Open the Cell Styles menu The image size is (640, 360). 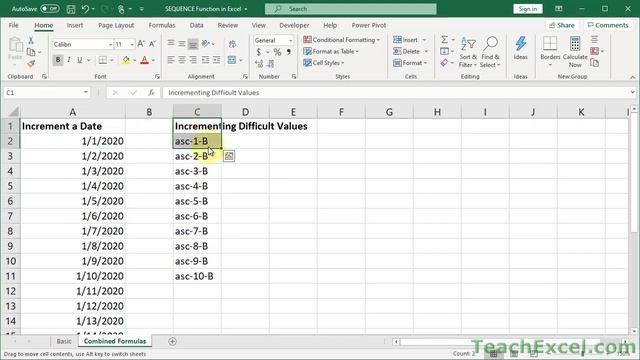pos(324,63)
